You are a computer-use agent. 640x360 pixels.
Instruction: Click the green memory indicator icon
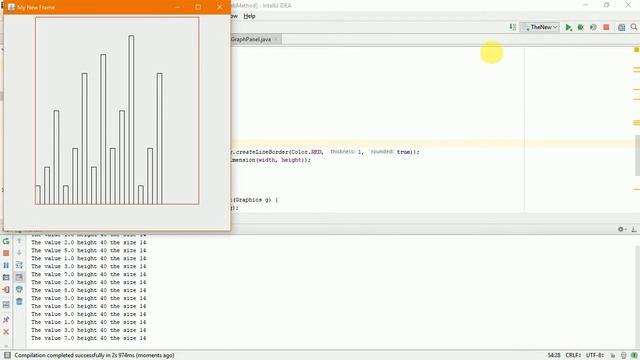click(634, 356)
